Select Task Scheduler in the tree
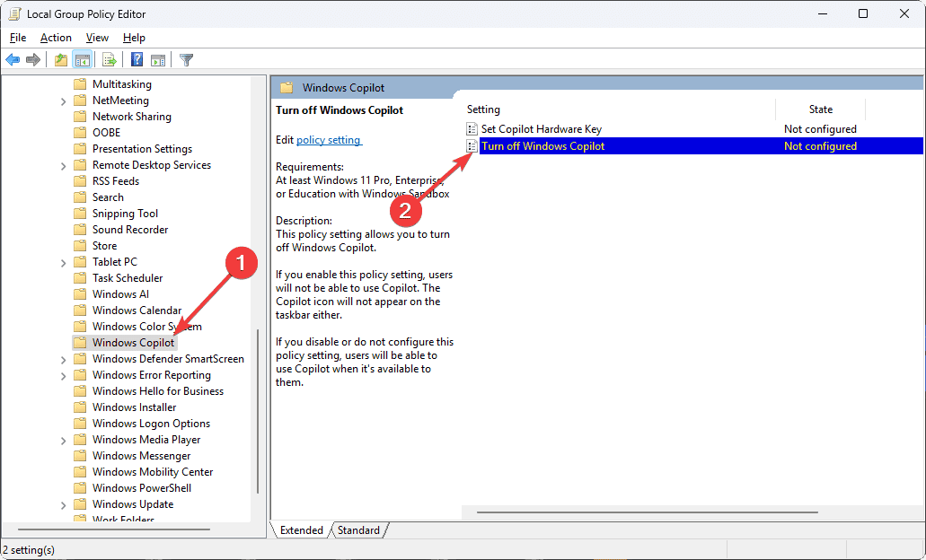926x560 pixels. pyautogui.click(x=127, y=278)
